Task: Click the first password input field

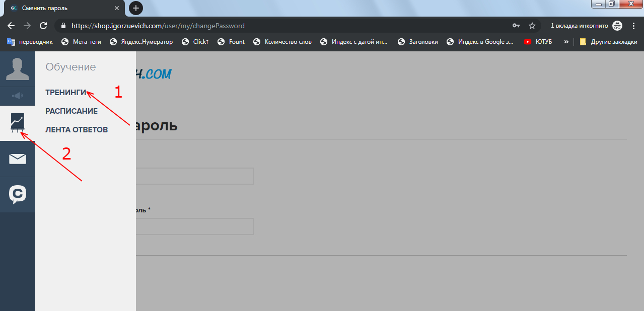Action: [x=195, y=176]
